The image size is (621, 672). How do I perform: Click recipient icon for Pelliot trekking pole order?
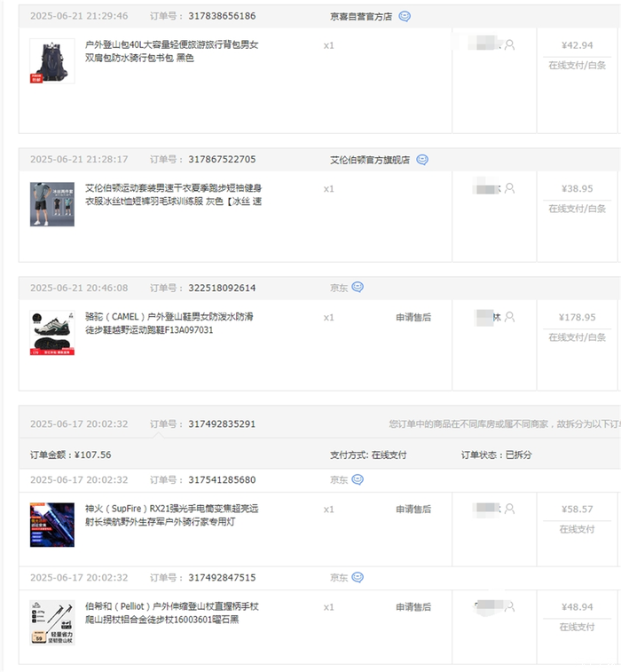(509, 607)
